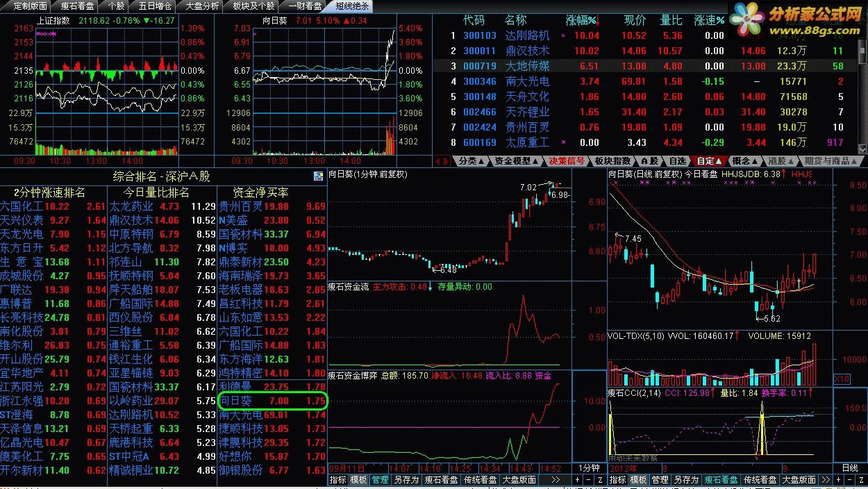Select 瘦石看盘 template under the daily chart

coord(721,480)
